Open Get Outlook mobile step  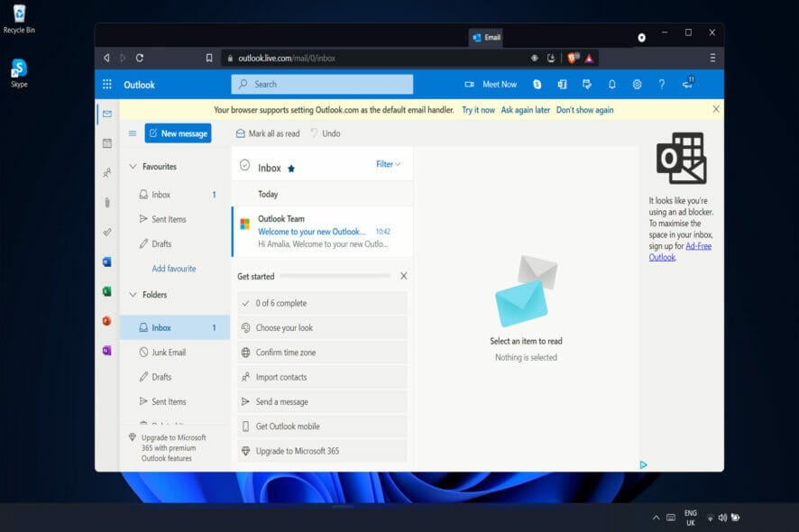tap(322, 426)
